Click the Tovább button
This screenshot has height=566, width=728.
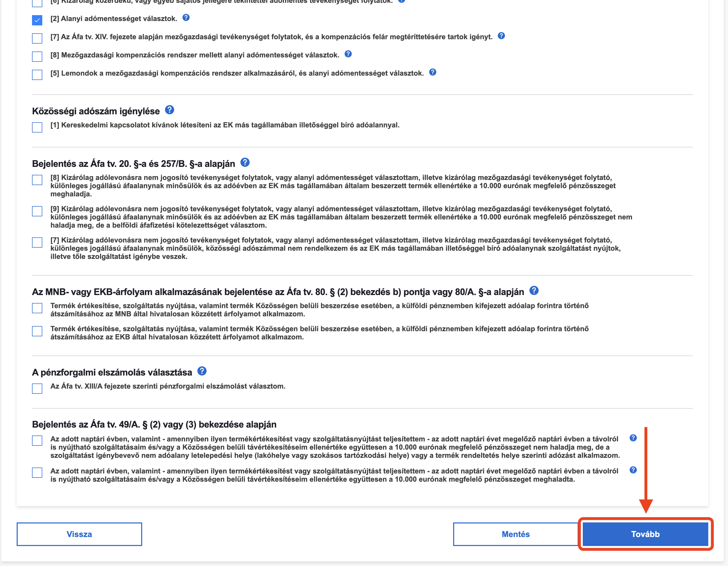(645, 534)
